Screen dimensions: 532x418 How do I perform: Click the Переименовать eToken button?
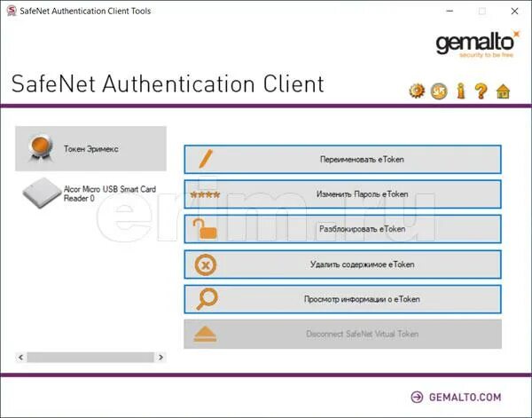tap(342, 159)
